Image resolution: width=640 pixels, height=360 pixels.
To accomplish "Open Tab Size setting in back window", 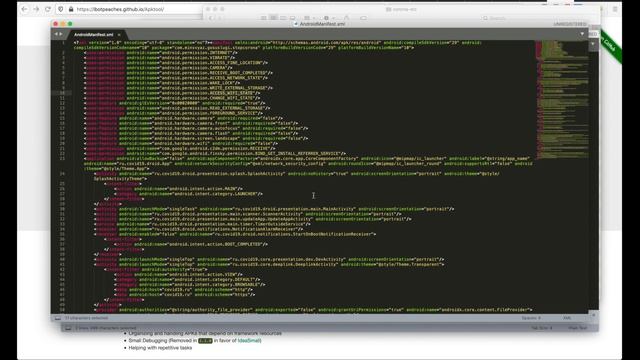I will click(x=542, y=328).
